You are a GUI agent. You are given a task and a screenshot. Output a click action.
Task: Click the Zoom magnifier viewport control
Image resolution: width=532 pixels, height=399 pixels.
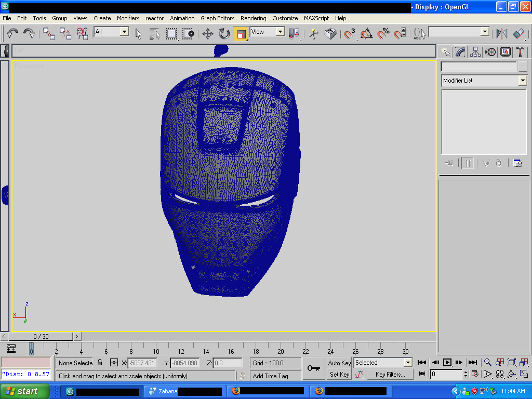coord(487,363)
